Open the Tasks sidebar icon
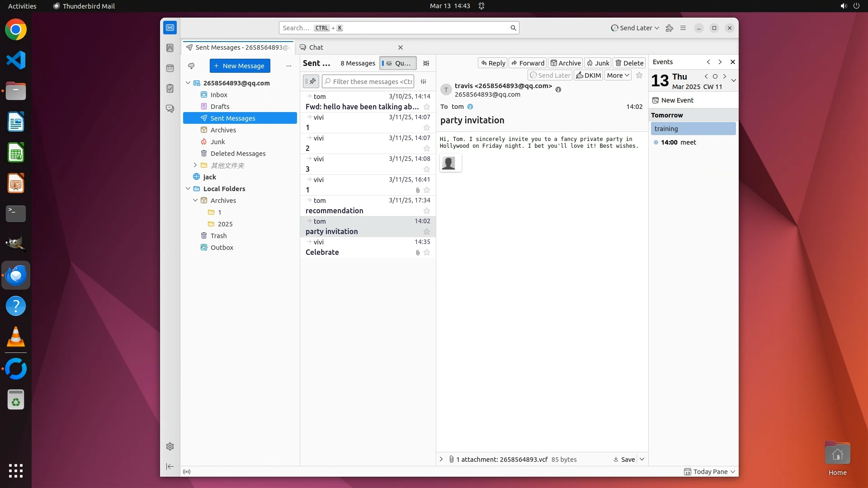 pos(170,89)
